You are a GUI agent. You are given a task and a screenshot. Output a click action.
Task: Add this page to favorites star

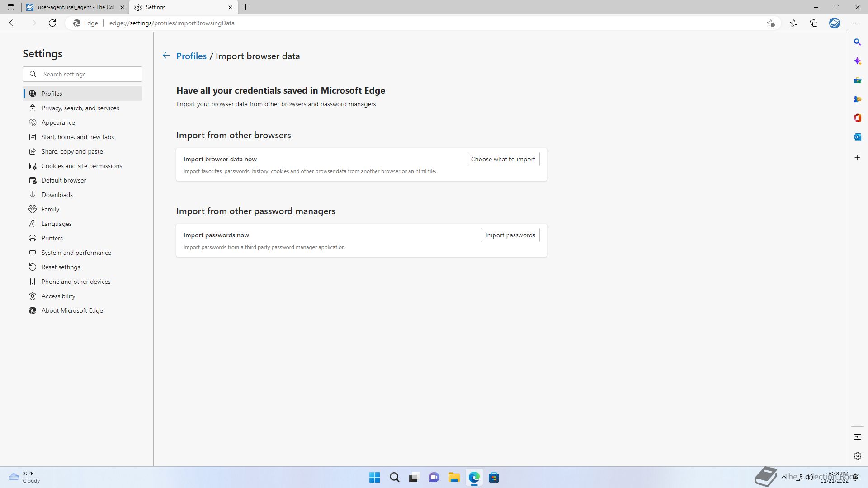(771, 23)
